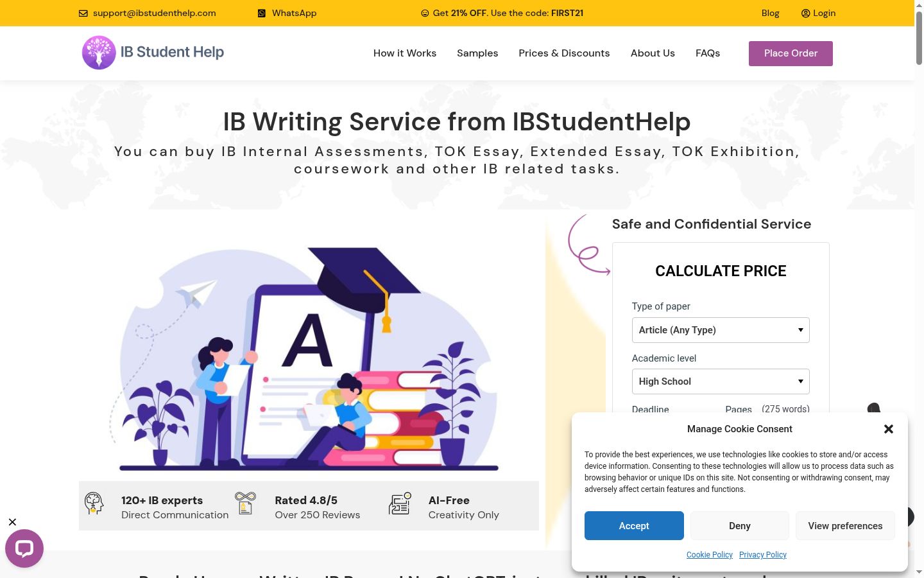The width and height of the screenshot is (924, 578).
Task: Click the Login link
Action: [824, 13]
